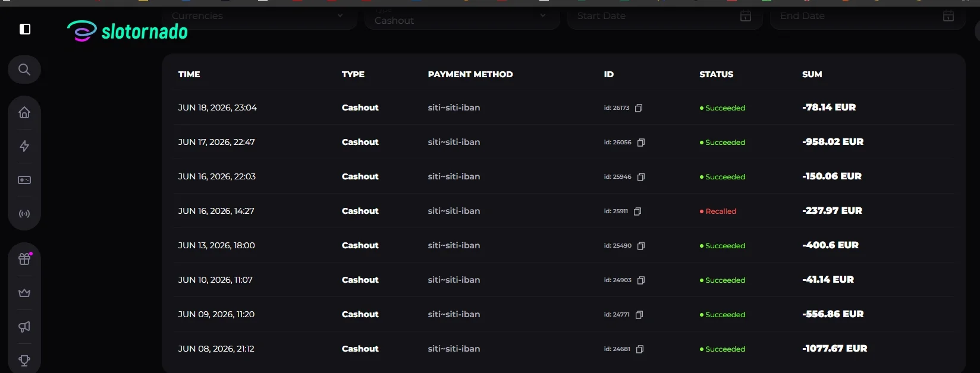Viewport: 980px width, 373px height.
Task: Open the game controller sidebar icon
Action: pyautogui.click(x=24, y=180)
